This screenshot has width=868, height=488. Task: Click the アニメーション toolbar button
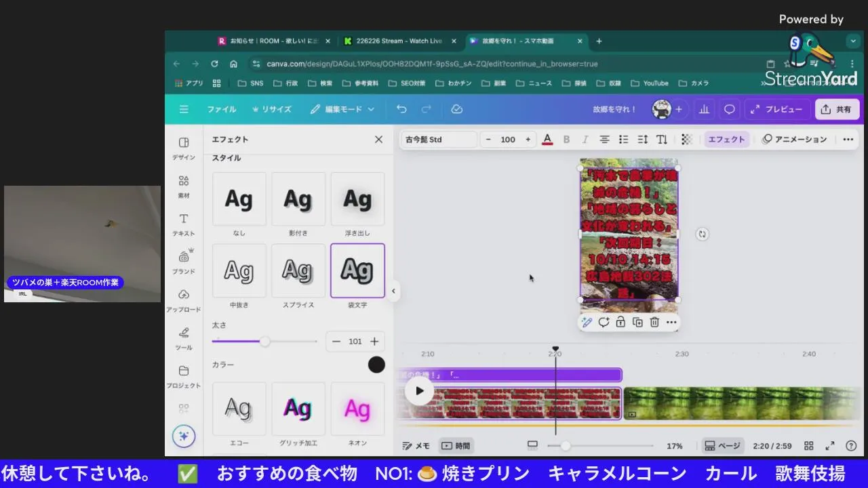(795, 140)
